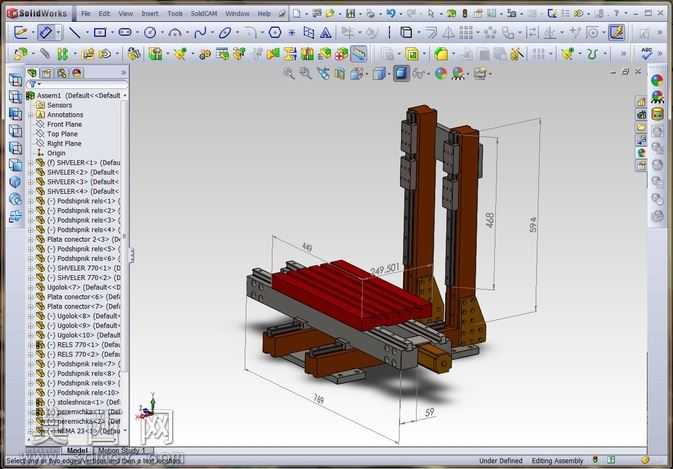Viewport: 673px width, 469px height.
Task: Click the Save icon in top toolbar
Action: (350, 14)
